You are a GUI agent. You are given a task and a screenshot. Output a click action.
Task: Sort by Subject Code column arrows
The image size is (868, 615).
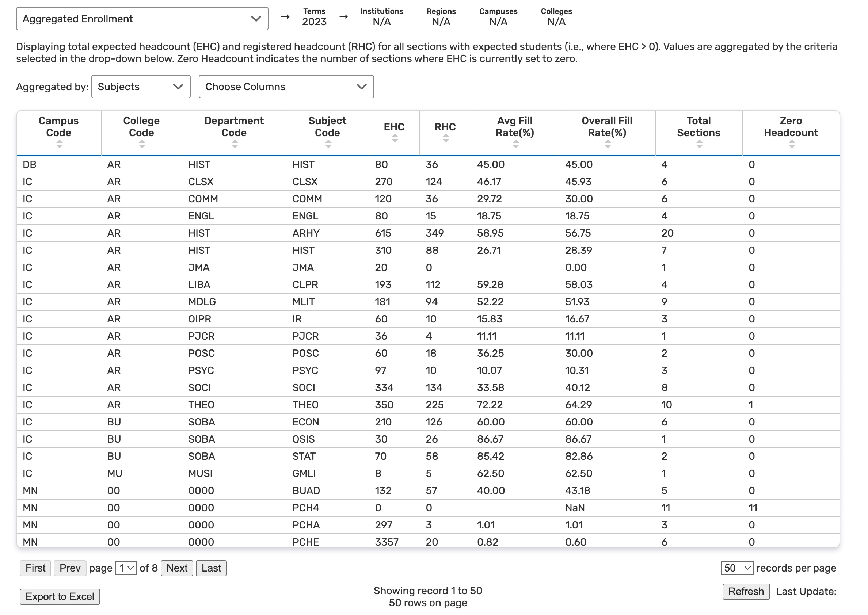[328, 144]
